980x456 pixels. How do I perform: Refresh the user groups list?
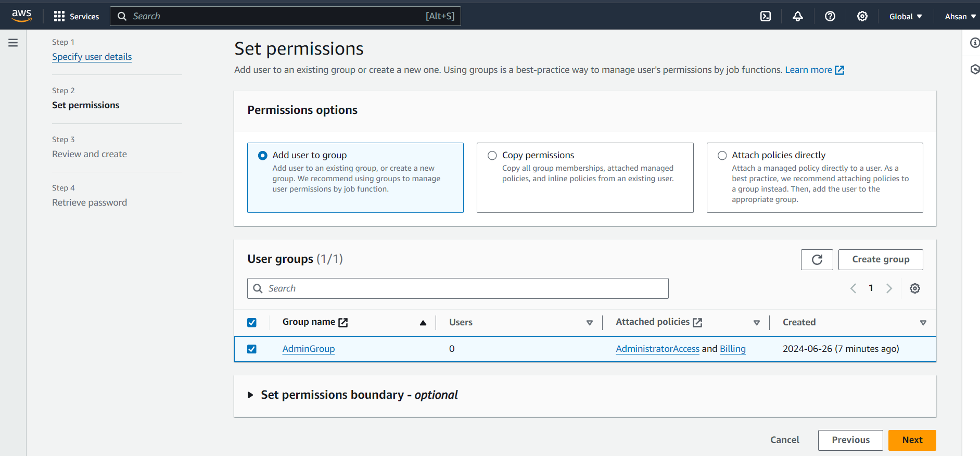pyautogui.click(x=817, y=260)
